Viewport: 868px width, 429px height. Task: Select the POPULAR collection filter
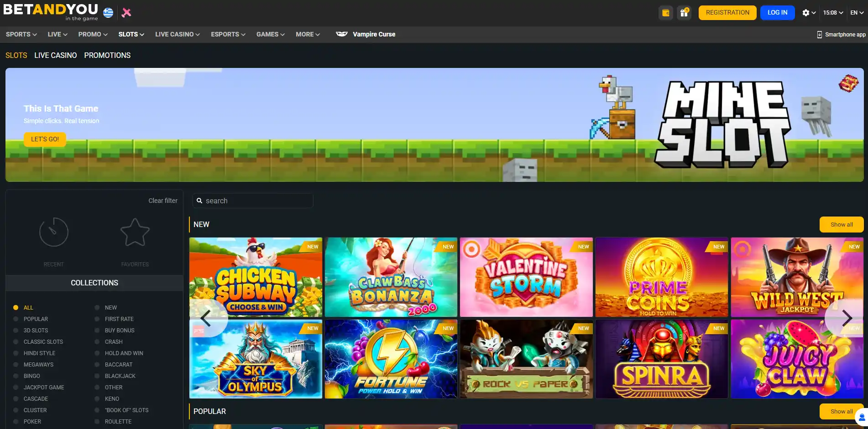[x=31, y=319]
